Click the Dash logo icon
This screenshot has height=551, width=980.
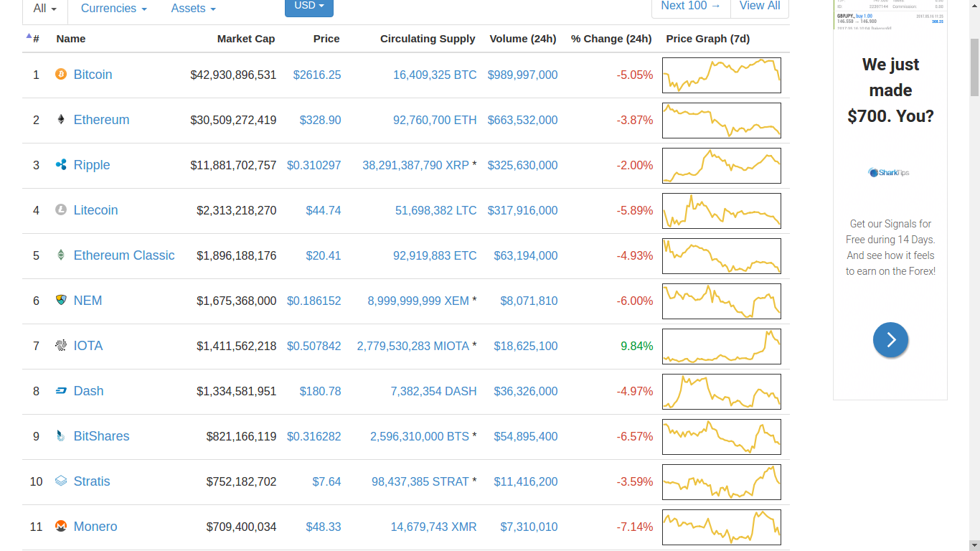coord(61,390)
